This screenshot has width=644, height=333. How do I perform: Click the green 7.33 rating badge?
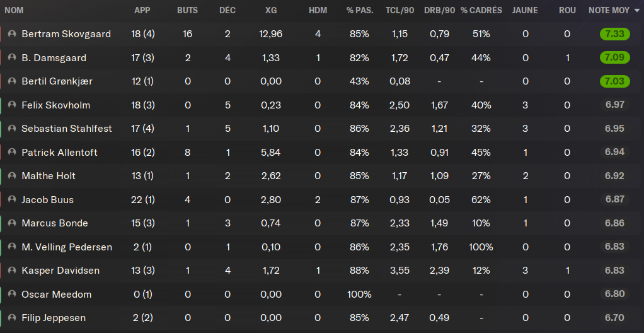pos(615,34)
